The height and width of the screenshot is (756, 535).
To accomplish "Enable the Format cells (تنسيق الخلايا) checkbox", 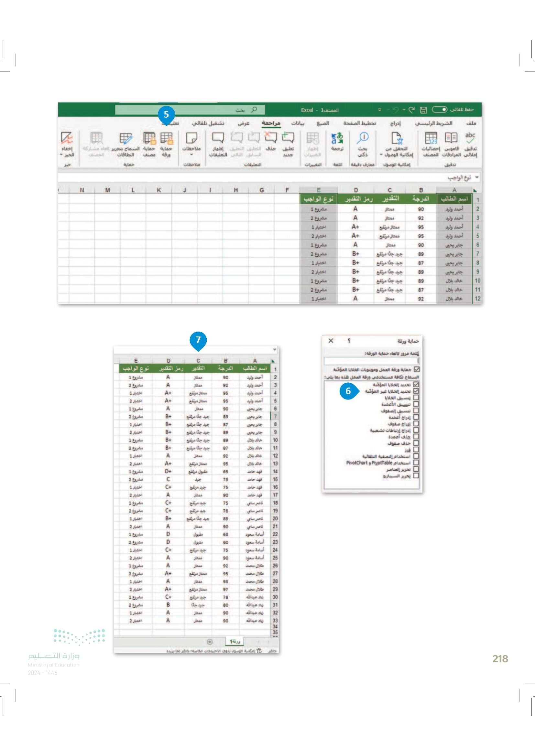I will pos(416,398).
